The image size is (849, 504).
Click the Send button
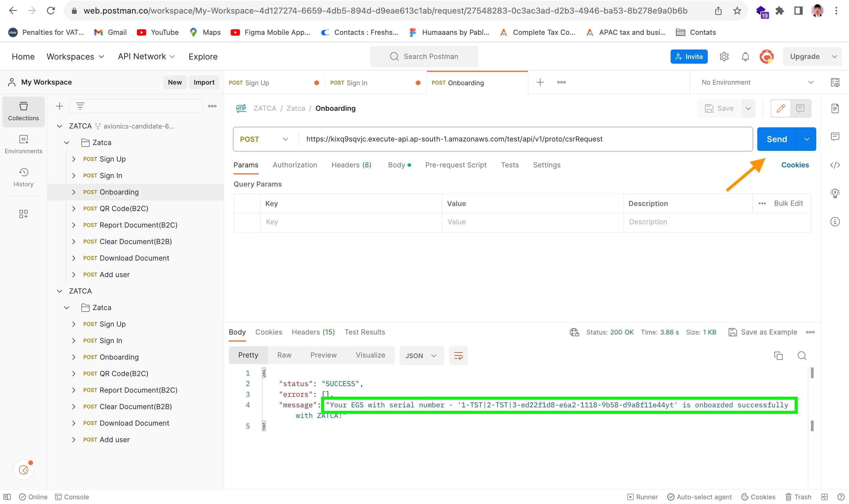777,139
